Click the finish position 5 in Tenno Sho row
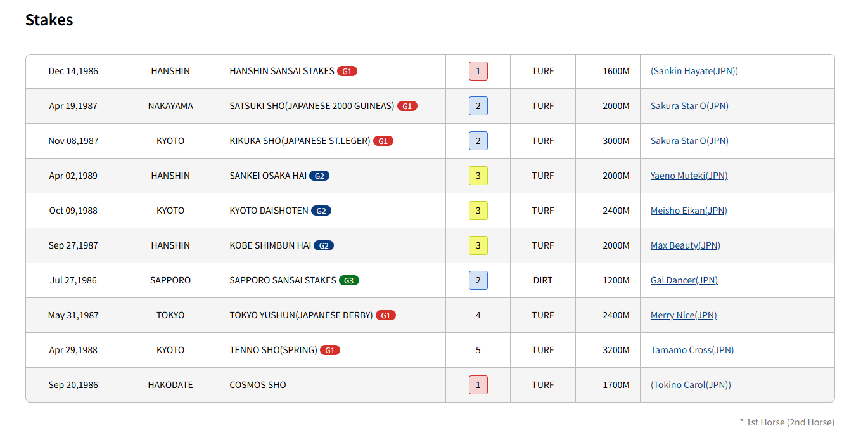This screenshot has width=868, height=435. [478, 350]
